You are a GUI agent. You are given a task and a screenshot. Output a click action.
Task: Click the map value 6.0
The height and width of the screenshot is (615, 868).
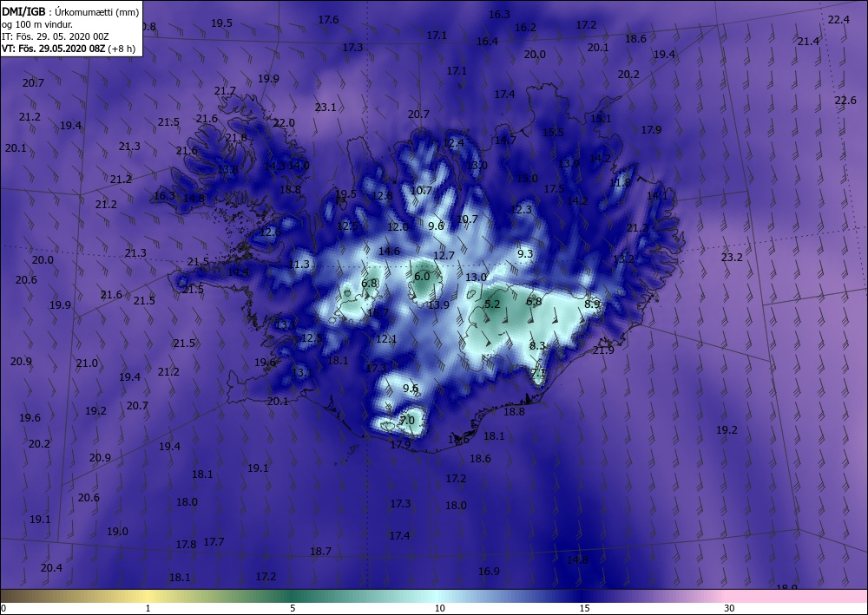422,277
